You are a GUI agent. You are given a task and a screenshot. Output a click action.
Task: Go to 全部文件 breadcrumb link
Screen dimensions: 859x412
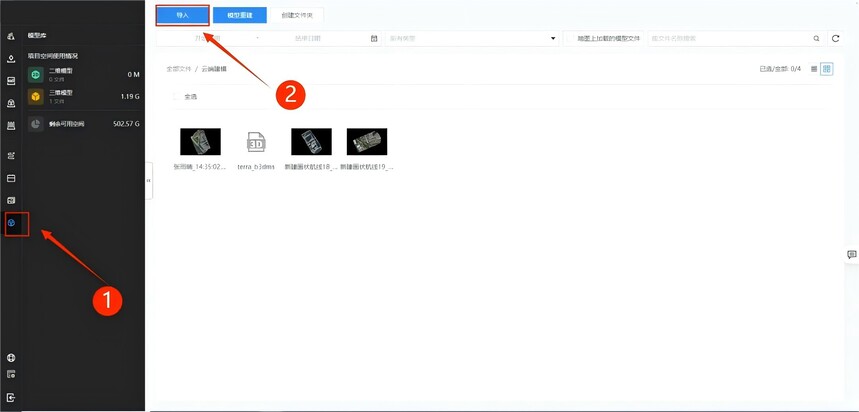point(179,69)
